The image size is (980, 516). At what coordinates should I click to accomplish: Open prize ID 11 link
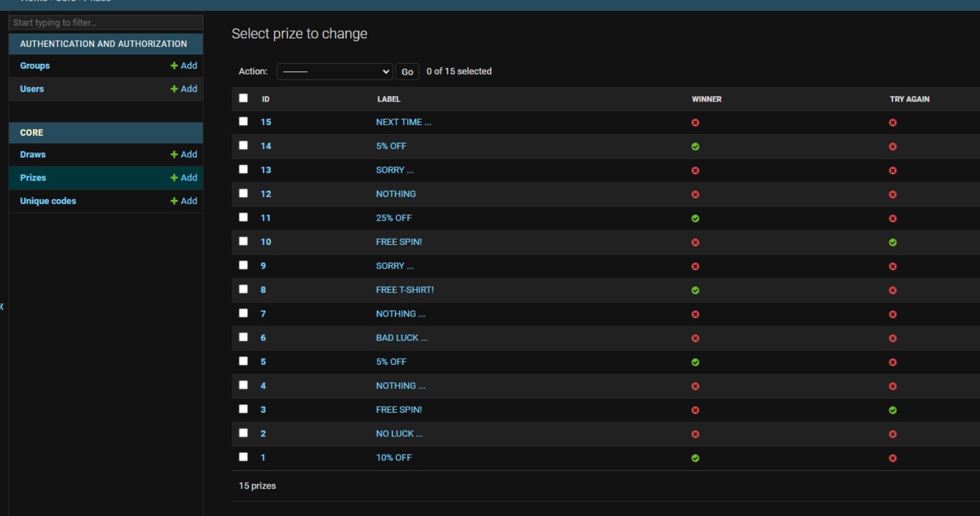point(266,218)
